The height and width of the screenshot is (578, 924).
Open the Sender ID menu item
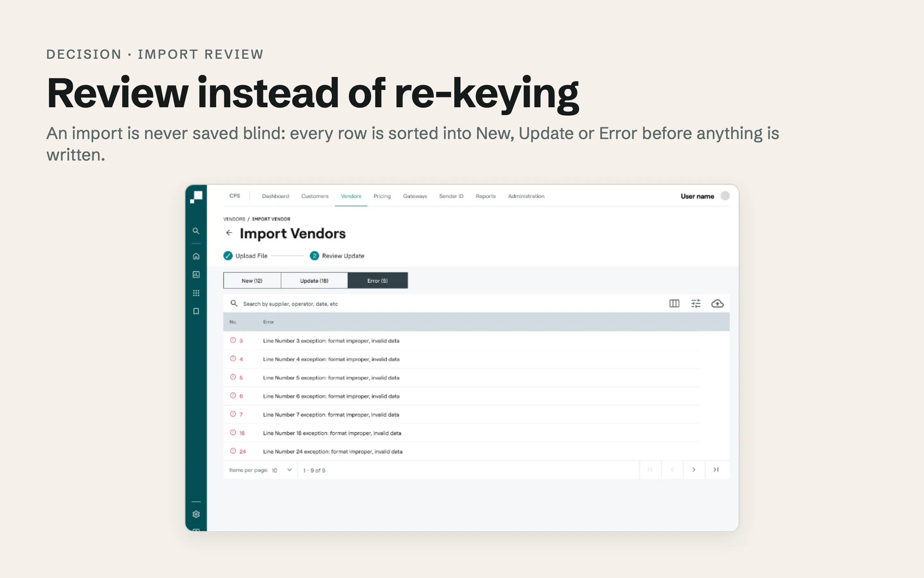tap(451, 196)
